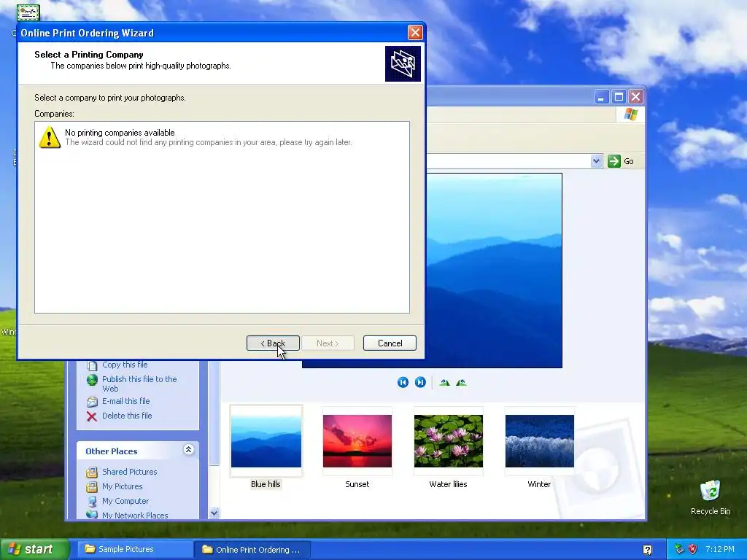Click the taskbar clock showing 7:12 PM
The width and height of the screenshot is (747, 560).
coord(720,550)
